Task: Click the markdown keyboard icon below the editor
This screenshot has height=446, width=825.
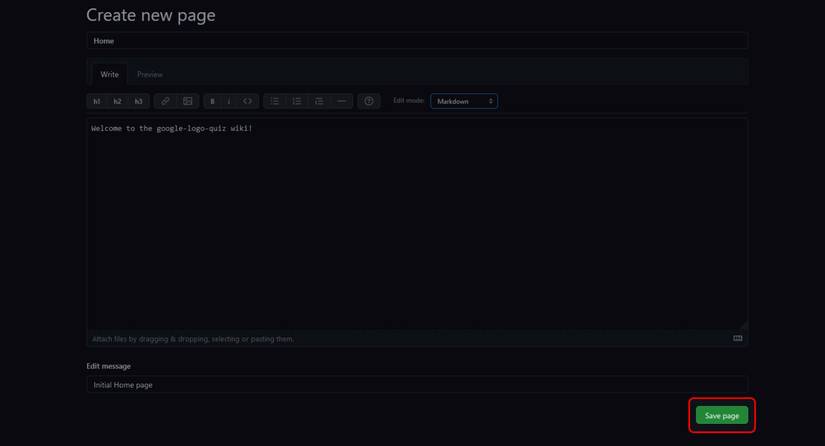Action: click(x=738, y=338)
